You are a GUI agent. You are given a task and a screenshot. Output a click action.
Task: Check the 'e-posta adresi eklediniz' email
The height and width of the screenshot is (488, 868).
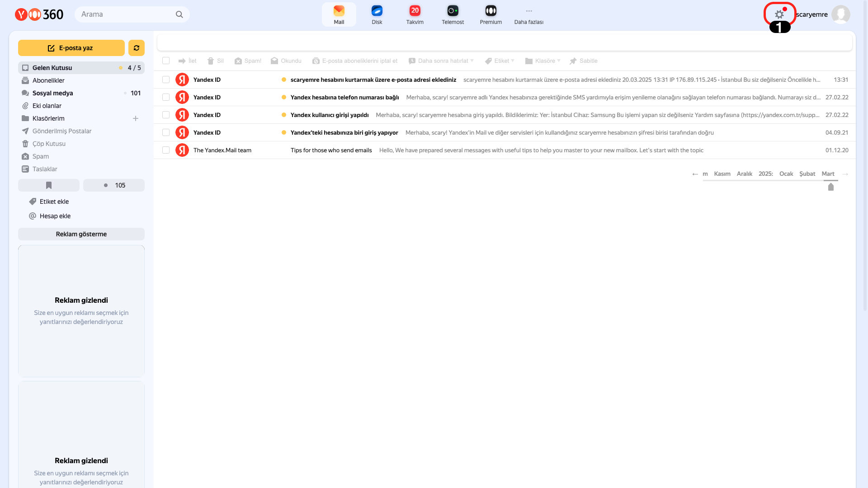166,80
